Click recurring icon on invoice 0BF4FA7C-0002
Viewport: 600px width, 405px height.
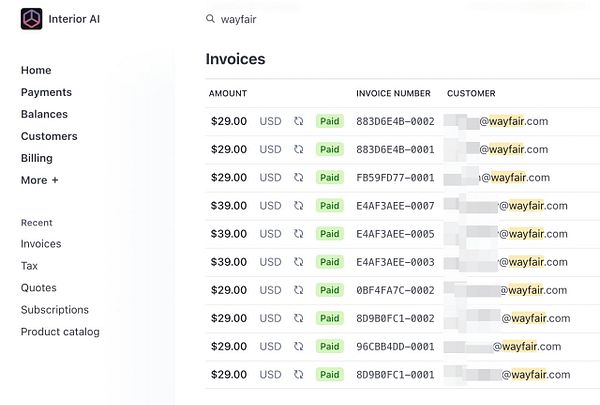coord(298,290)
